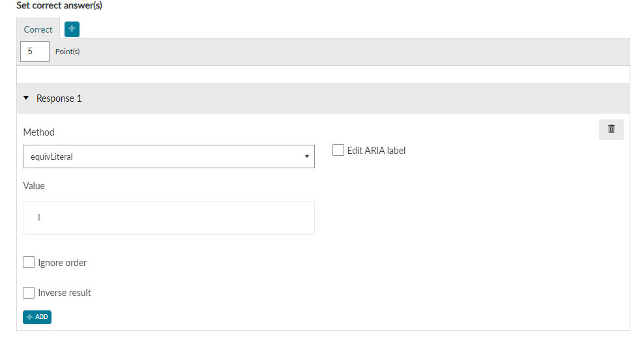The width and height of the screenshot is (644, 343).
Task: Select the equivLiteral method combo box
Action: (x=169, y=157)
